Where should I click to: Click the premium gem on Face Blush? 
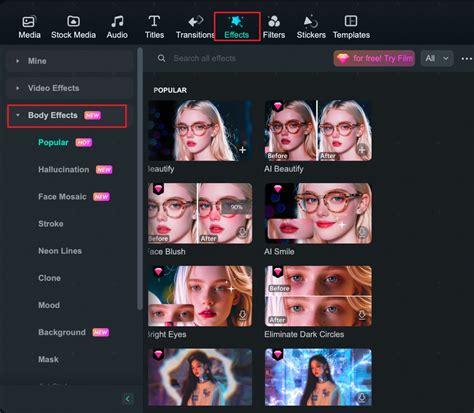pos(158,189)
